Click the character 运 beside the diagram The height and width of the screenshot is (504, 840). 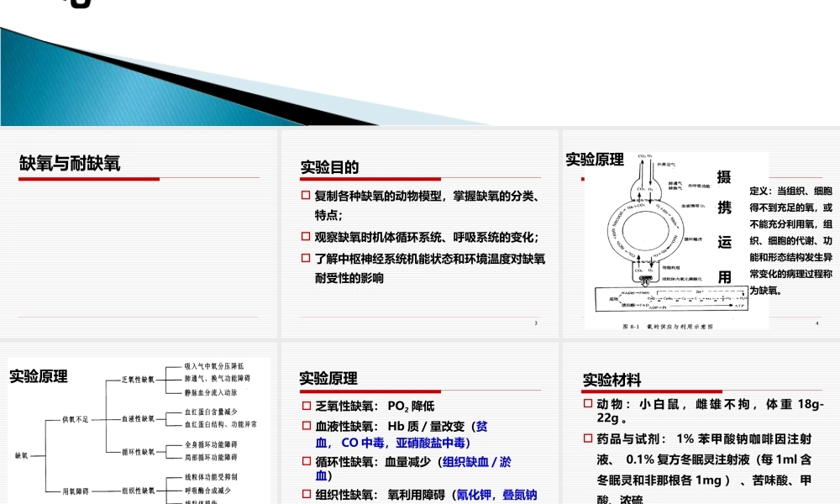click(x=724, y=242)
